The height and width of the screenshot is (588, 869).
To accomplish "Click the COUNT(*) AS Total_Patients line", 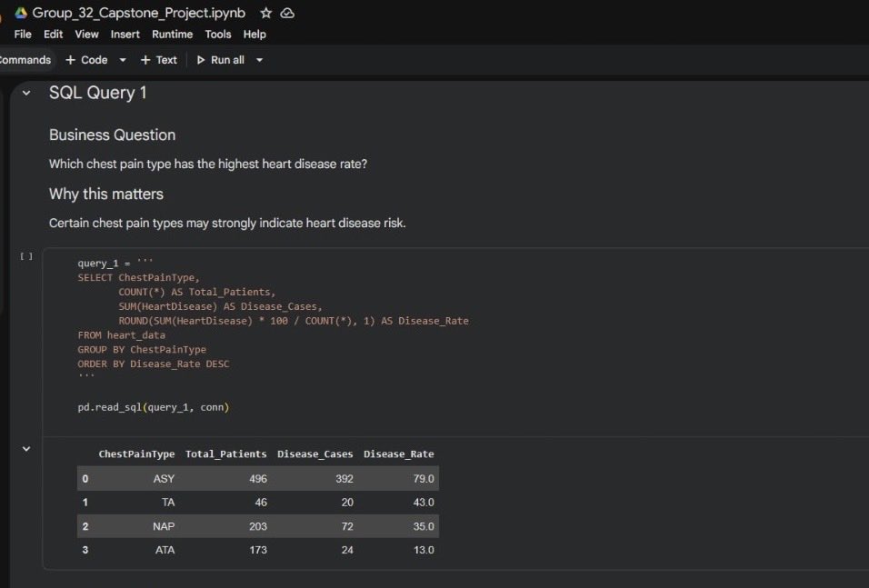I will [x=196, y=292].
